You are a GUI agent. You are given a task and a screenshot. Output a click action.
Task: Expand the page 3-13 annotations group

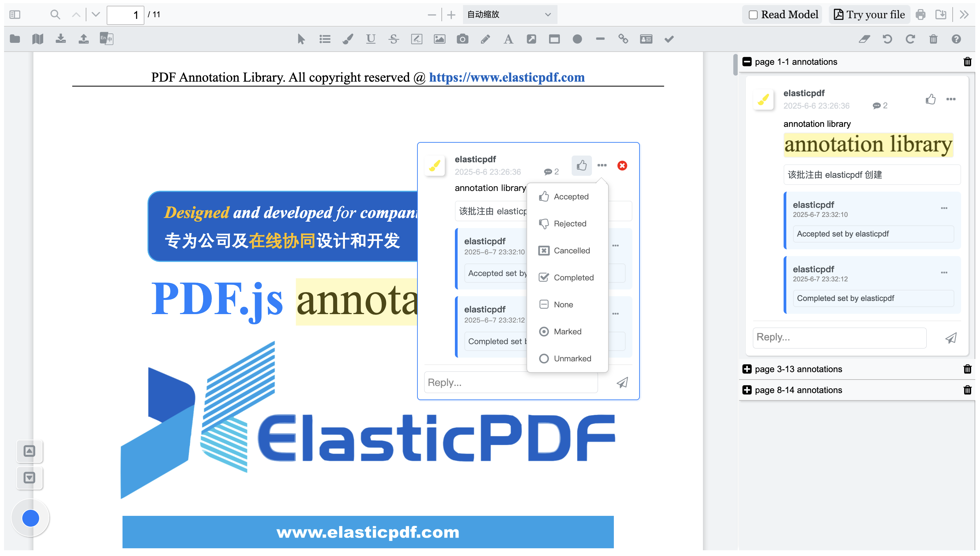747,369
